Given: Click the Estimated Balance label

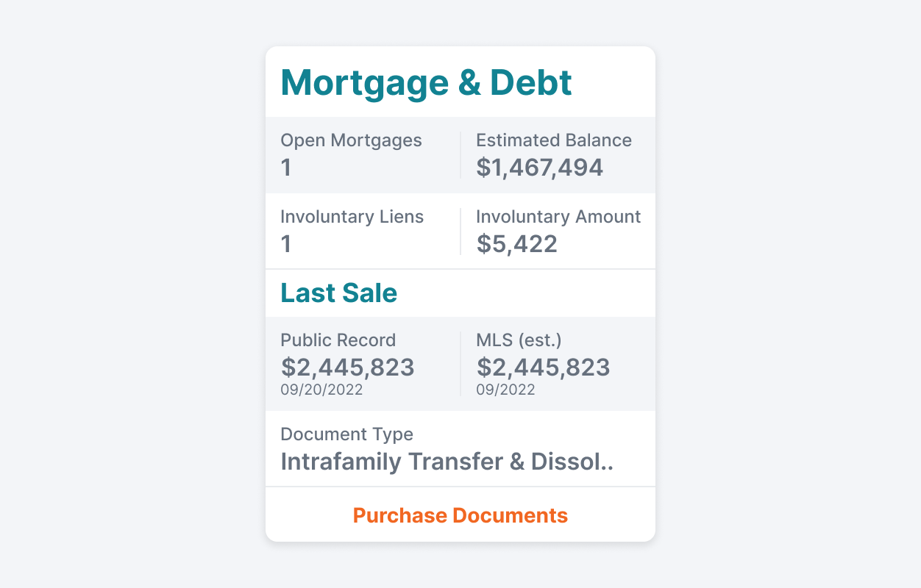Looking at the screenshot, I should point(553,140).
